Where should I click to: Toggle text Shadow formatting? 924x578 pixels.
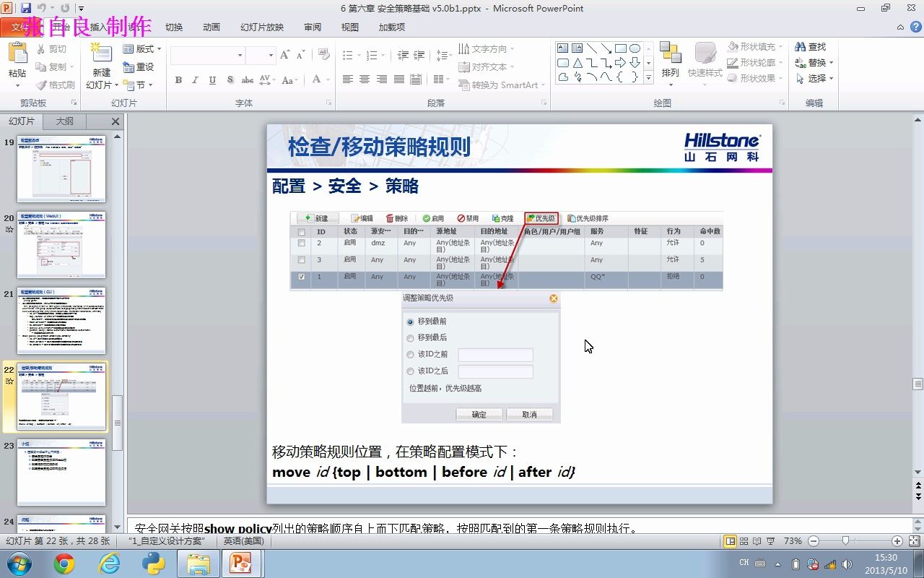click(230, 80)
